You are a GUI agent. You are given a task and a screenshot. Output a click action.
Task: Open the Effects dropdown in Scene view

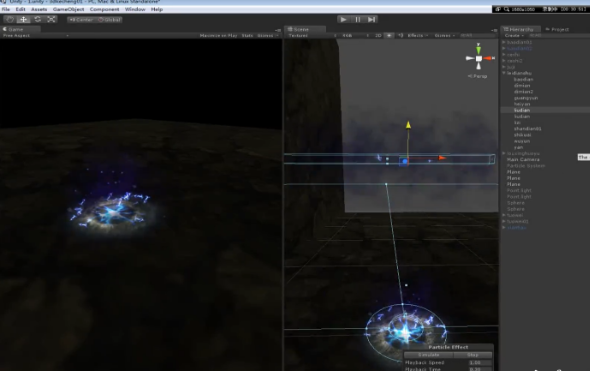(417, 35)
